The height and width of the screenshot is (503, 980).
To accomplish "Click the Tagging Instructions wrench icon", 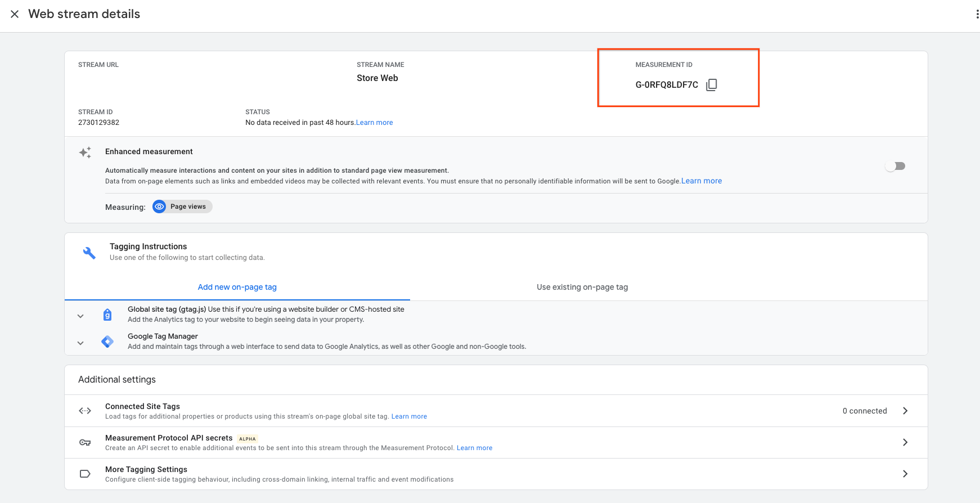I will (x=89, y=253).
